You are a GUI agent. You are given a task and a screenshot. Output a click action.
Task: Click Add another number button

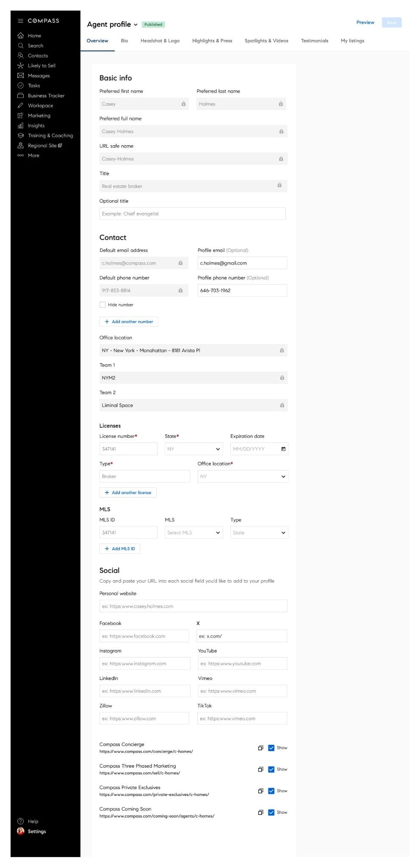(129, 322)
